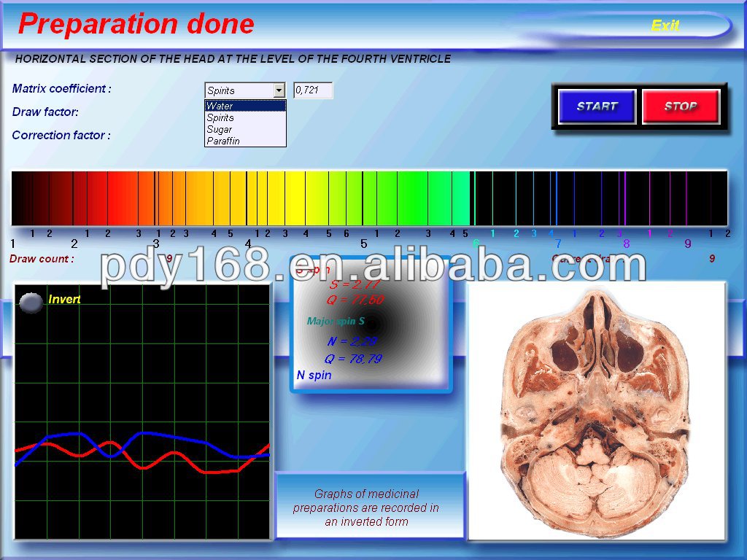Viewport: 747px width, 560px height.
Task: Open the Matrix coefficient dropdown arrow
Action: point(279,90)
